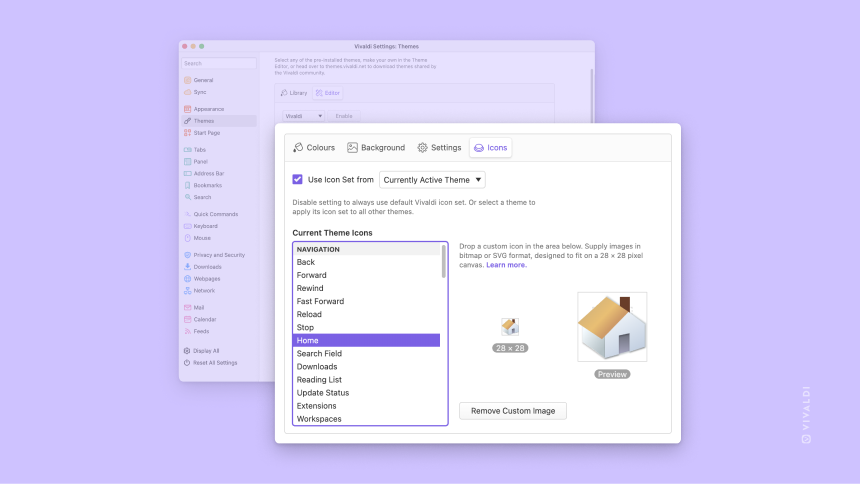Follow the Learn more link
The image size is (860, 484).
(506, 265)
